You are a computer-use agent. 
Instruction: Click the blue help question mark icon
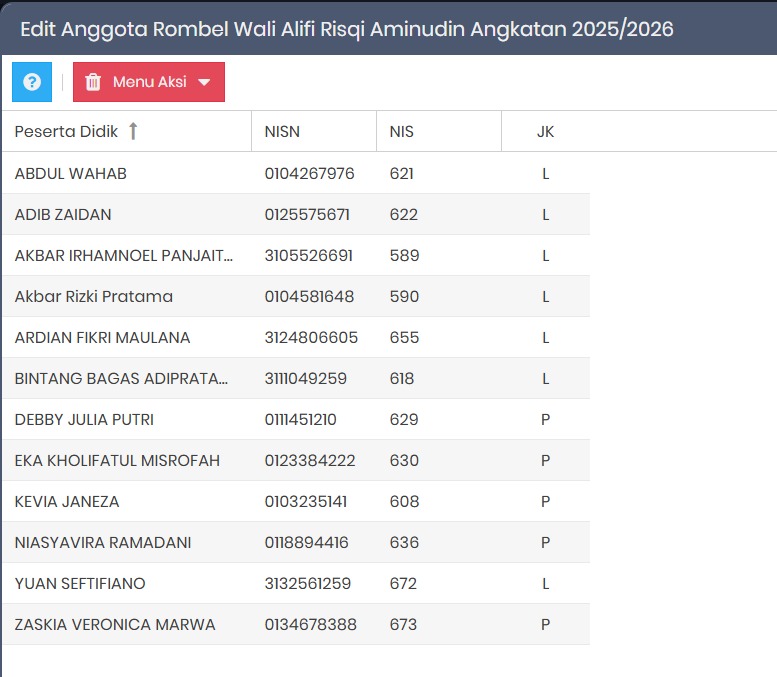(32, 82)
